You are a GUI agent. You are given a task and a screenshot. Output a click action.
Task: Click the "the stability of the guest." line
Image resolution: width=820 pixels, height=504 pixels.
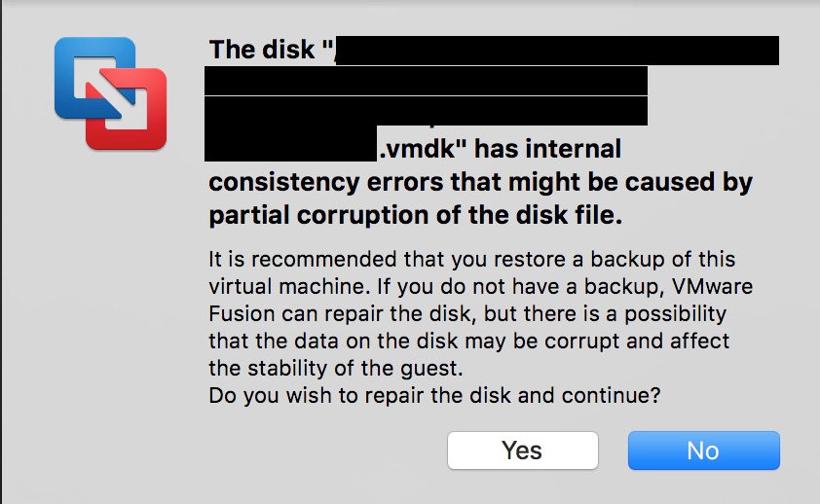pos(336,368)
